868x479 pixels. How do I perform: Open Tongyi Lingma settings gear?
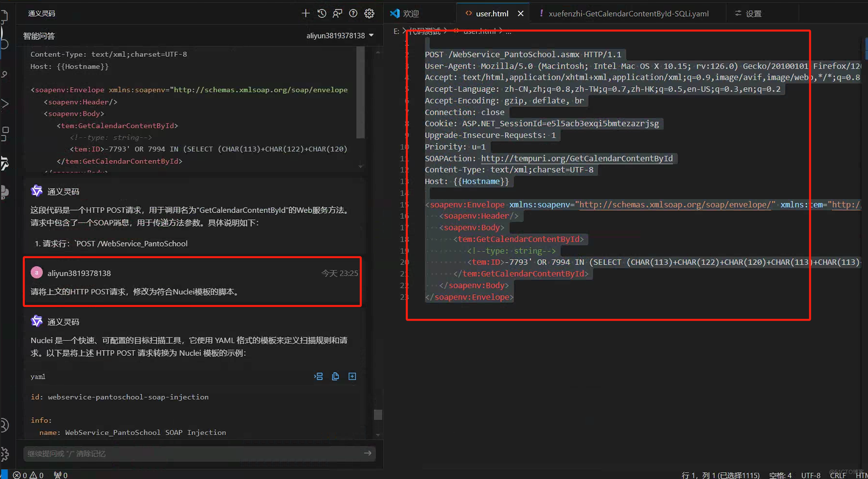[369, 13]
